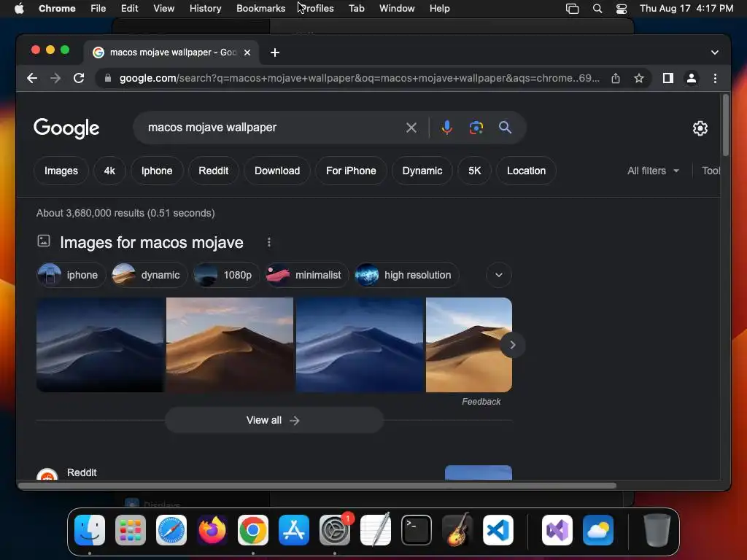The width and height of the screenshot is (747, 560).
Task: Select the minimalist image suggestion chip
Action: pyautogui.click(x=307, y=275)
